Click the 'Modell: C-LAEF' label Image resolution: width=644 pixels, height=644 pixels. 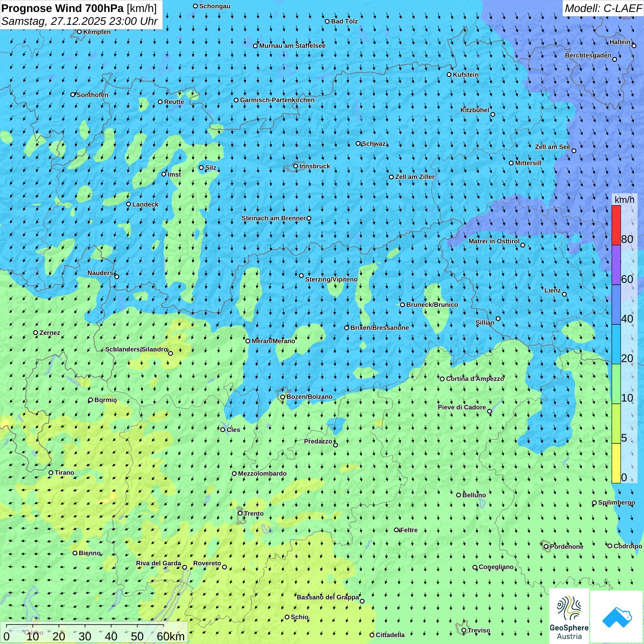[603, 8]
